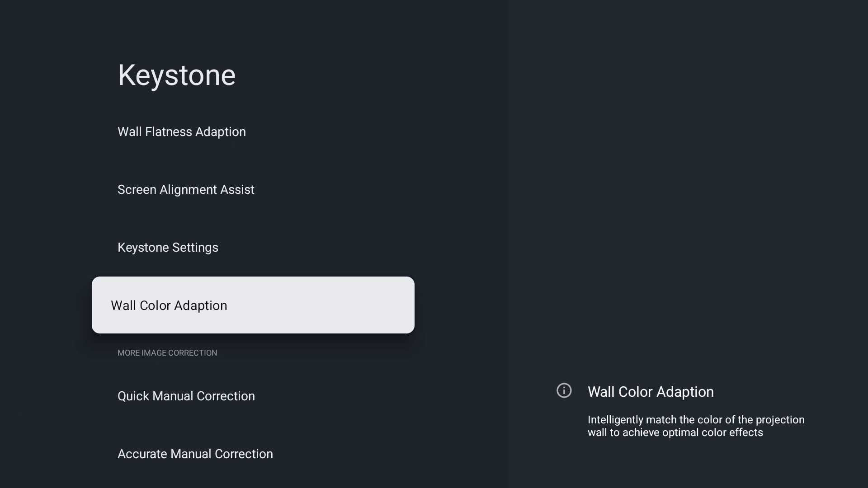868x488 pixels.
Task: Activate the highlighted Wall Color Adaption item
Action: [253, 305]
